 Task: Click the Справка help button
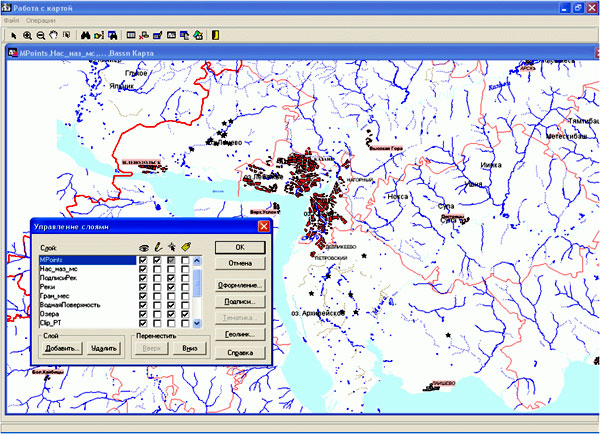click(x=240, y=352)
